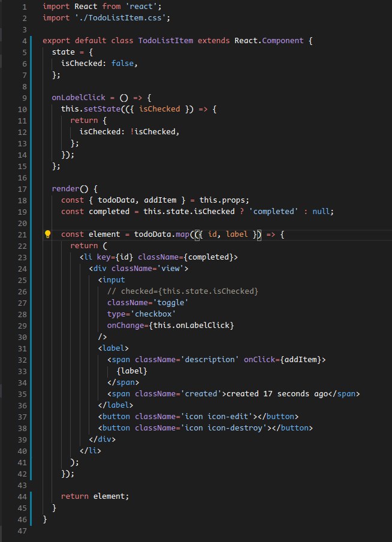Click the commented "checked={this.state.isChecked}" on line 26

coord(189,292)
